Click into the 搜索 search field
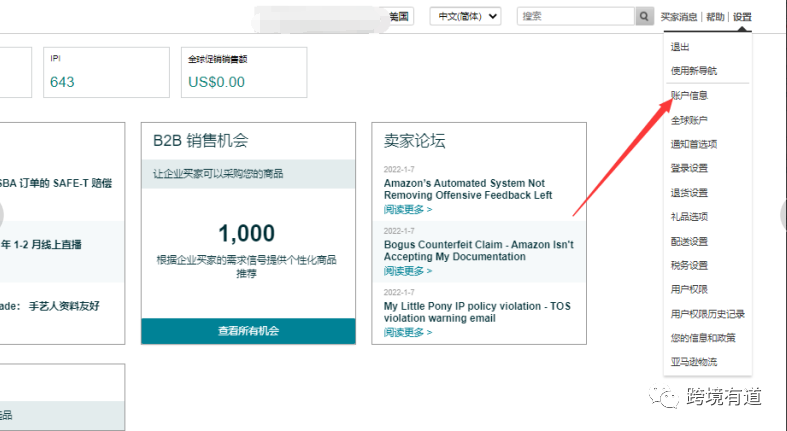This screenshot has height=431, width=787. 576,16
